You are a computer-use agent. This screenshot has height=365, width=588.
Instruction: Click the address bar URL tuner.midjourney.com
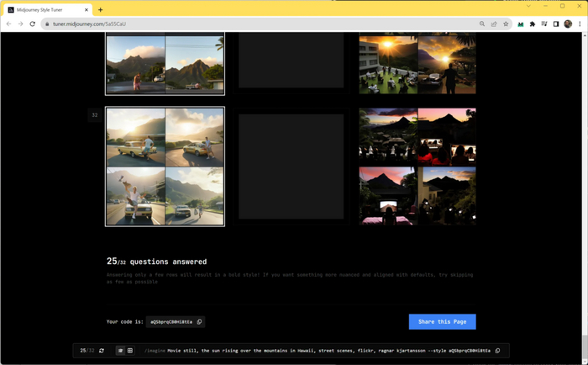(89, 24)
